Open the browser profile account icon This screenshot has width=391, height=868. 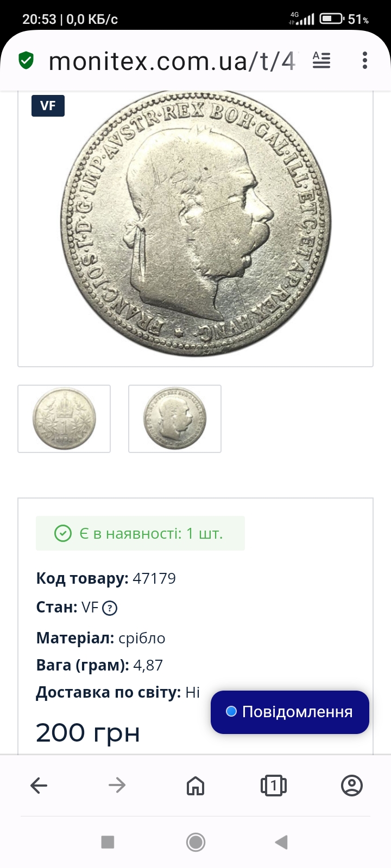point(352,785)
